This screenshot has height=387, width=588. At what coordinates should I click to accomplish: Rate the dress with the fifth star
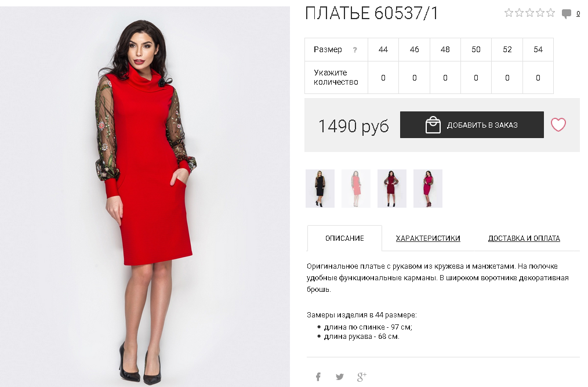point(550,13)
